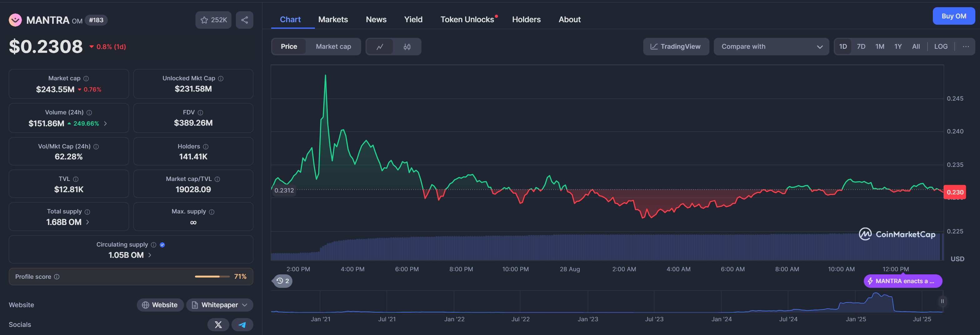Switch to the Holders tab
Viewport: 980px width, 335px height.
526,19
